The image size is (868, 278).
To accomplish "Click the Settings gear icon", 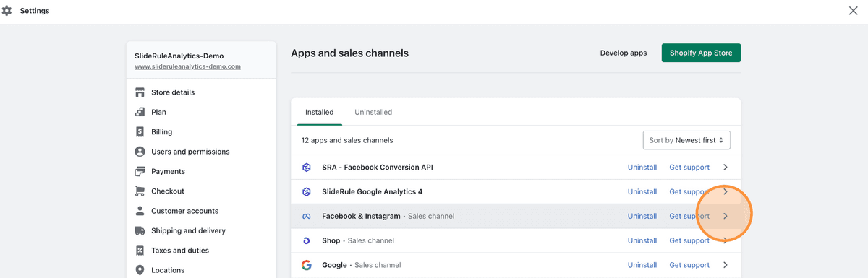I will point(7,11).
